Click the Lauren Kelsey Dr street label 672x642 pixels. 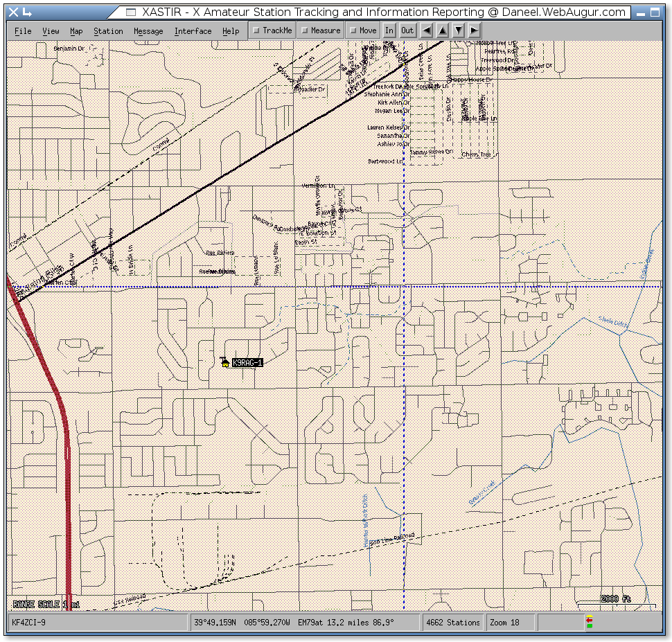coord(388,127)
